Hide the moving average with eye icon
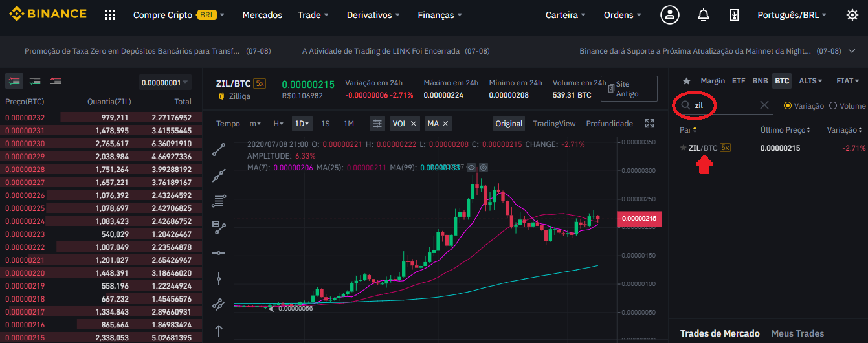The height and width of the screenshot is (343, 868). [472, 168]
